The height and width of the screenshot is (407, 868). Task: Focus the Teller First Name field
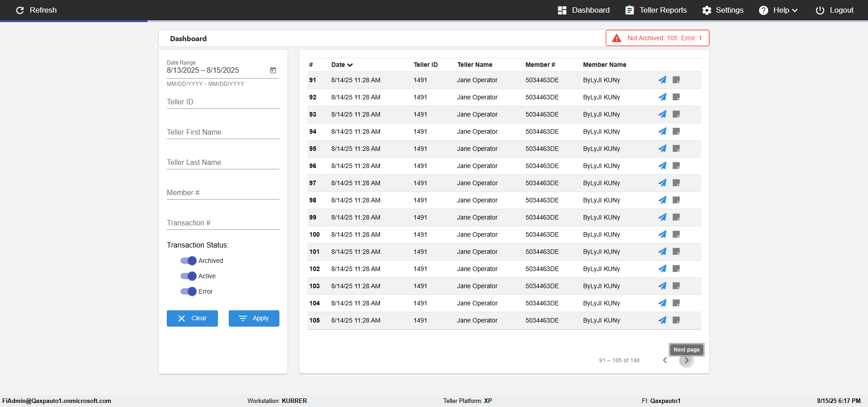[223, 132]
